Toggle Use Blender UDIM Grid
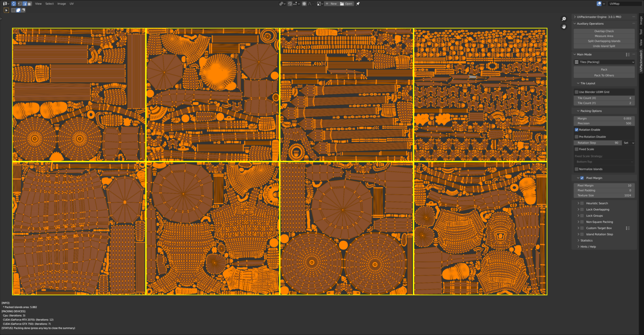Viewport: 644px width, 335px height. coord(576,92)
